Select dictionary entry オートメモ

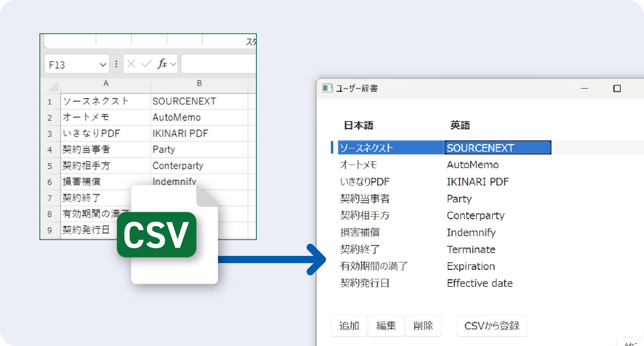point(359,165)
